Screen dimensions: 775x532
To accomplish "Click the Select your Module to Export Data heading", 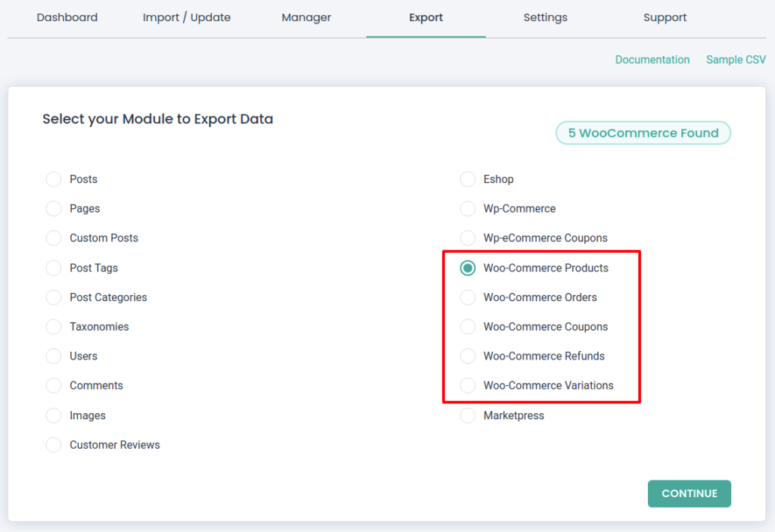I will click(x=157, y=119).
